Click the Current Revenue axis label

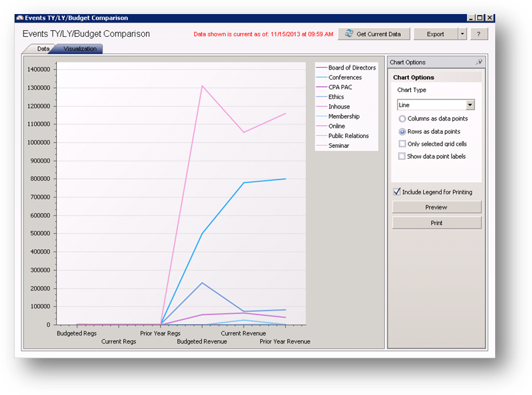[x=244, y=333]
